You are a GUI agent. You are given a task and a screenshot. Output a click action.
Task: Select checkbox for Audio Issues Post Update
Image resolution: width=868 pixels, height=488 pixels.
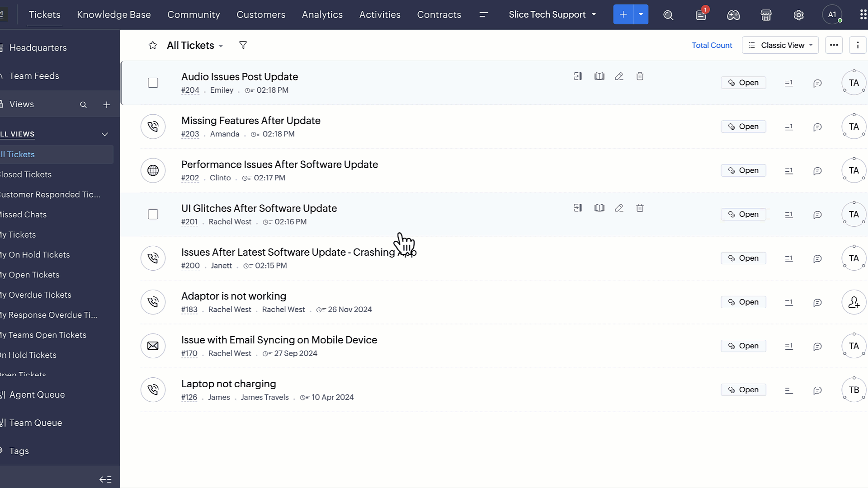coord(153,83)
